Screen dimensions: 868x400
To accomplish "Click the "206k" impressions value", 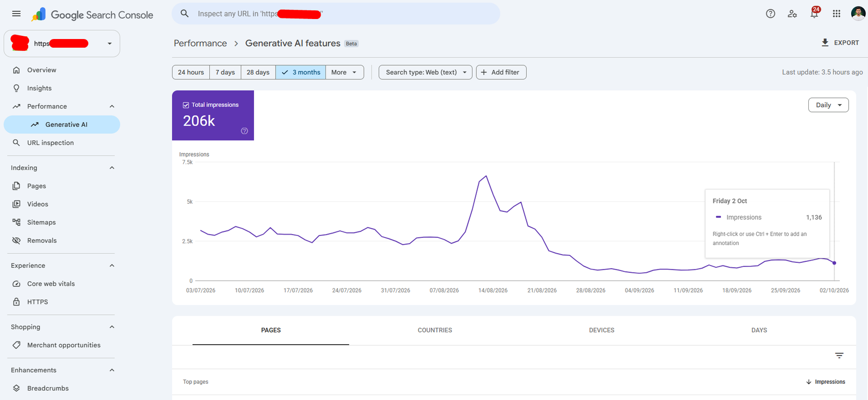I will pyautogui.click(x=199, y=121).
